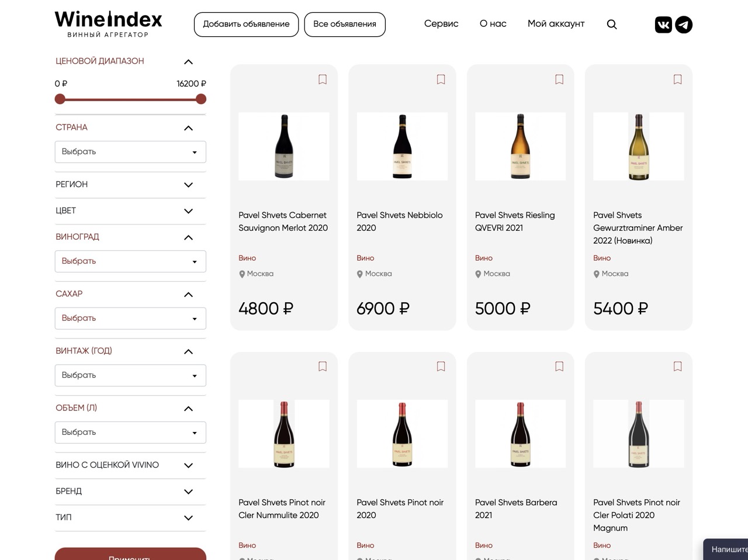Bookmark Pavel Shvets Gewurztraminer Amber 2022
Screen dimensions: 748x560
(678, 79)
